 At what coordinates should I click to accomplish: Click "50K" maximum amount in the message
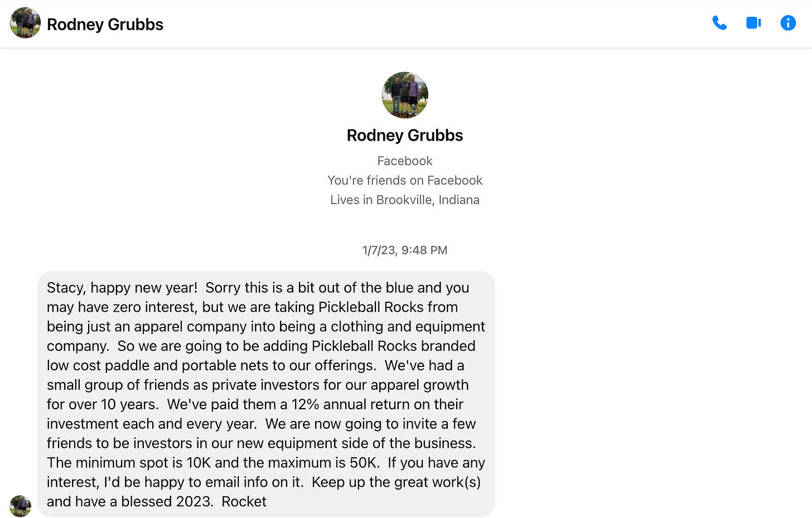pyautogui.click(x=365, y=463)
